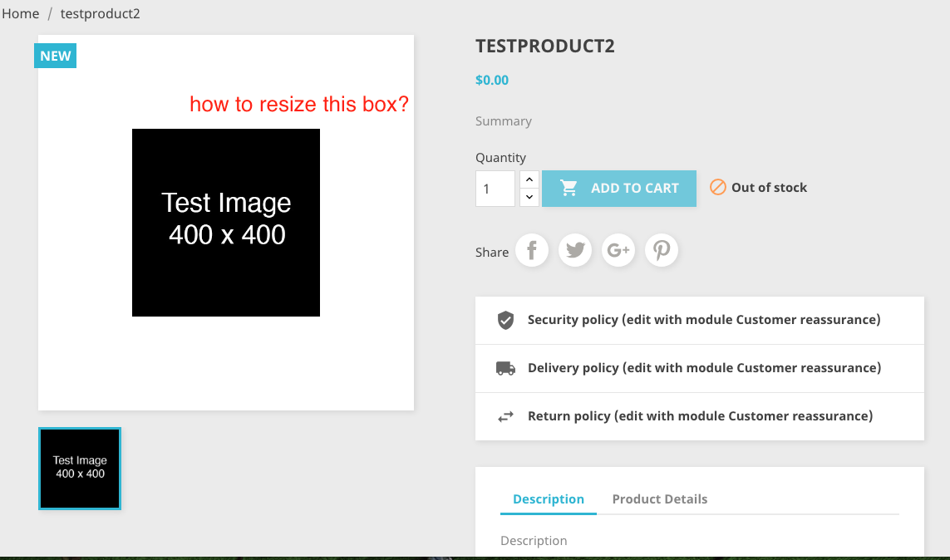950x560 pixels.
Task: Click the truck Delivery policy icon
Action: pyautogui.click(x=505, y=368)
